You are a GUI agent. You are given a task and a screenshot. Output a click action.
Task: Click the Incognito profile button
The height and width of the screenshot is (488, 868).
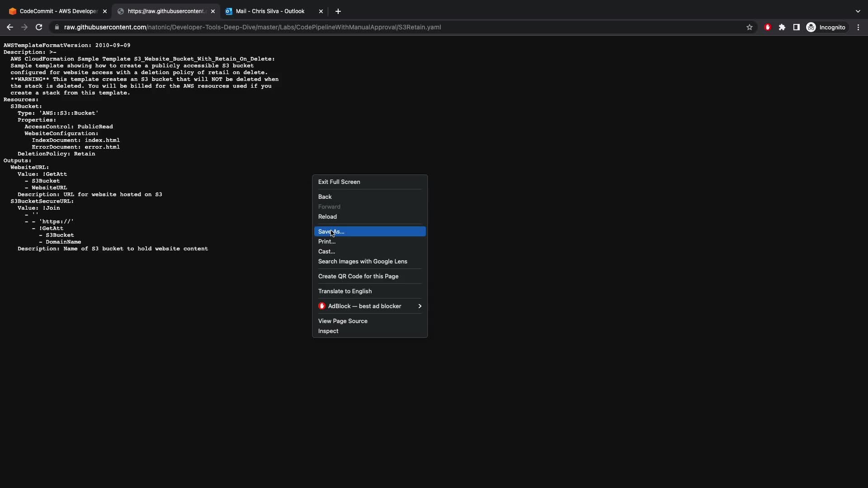[826, 27]
